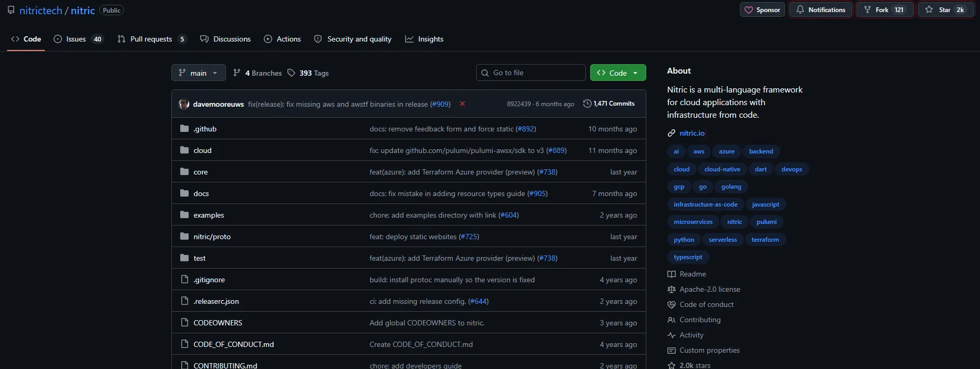Open pull request #892 link
Image resolution: width=980 pixels, height=369 pixels.
pyautogui.click(x=526, y=129)
